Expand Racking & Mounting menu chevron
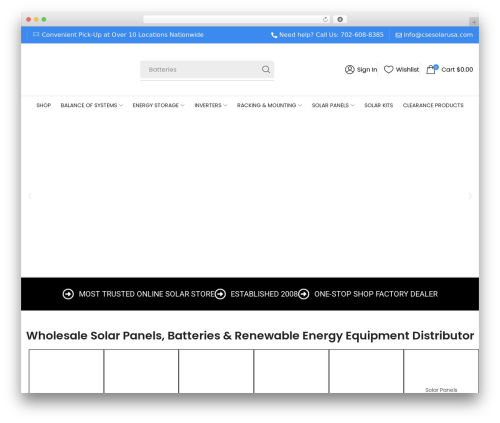500x423 pixels. [x=300, y=105]
